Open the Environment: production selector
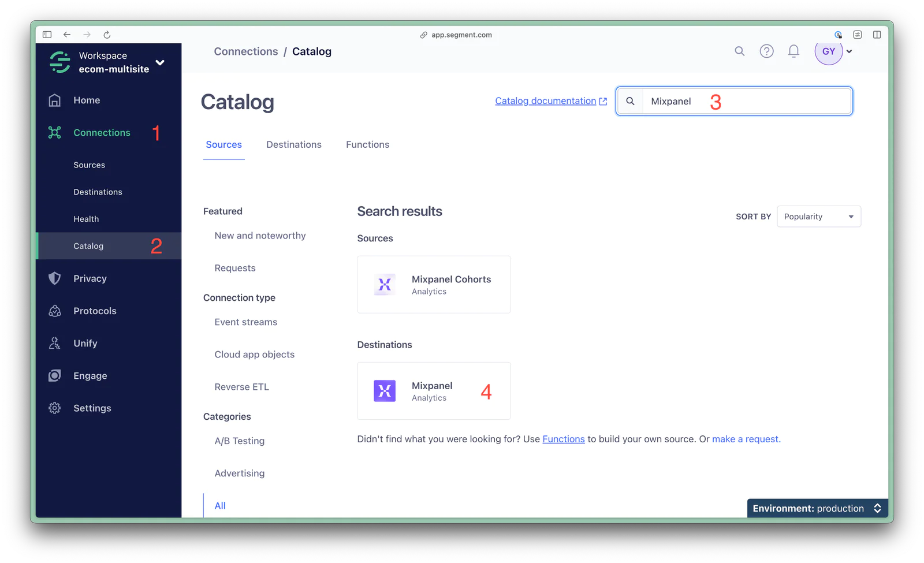The image size is (924, 563). [817, 508]
